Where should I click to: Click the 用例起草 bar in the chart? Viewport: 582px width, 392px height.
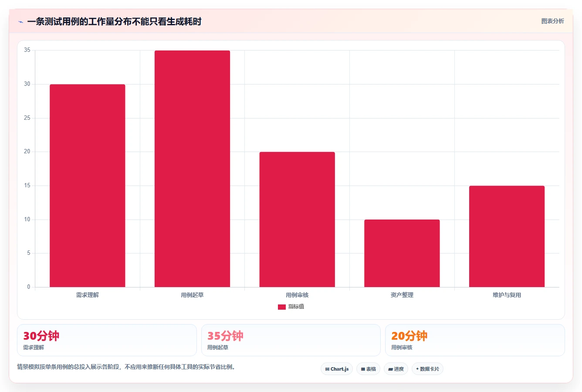tap(192, 169)
